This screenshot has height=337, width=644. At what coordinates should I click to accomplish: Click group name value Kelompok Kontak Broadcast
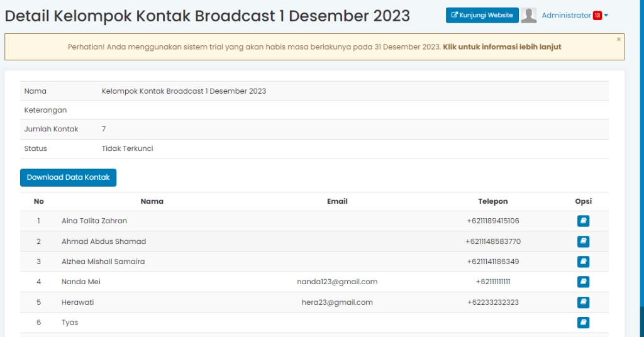tap(184, 91)
